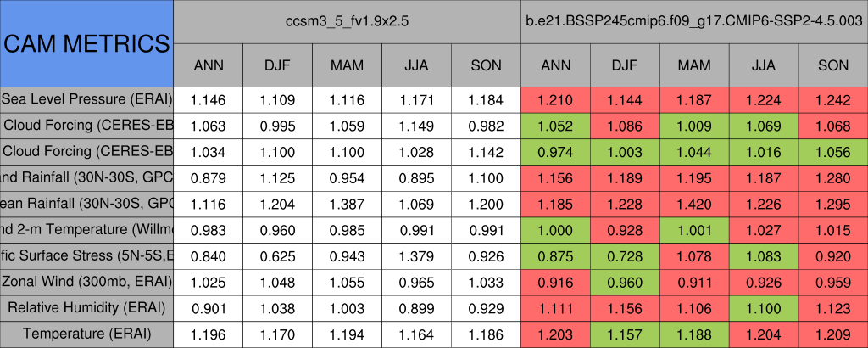Screen dimensions: 868x348
Task: Click the red cell with value 1.420
Action: point(694,204)
